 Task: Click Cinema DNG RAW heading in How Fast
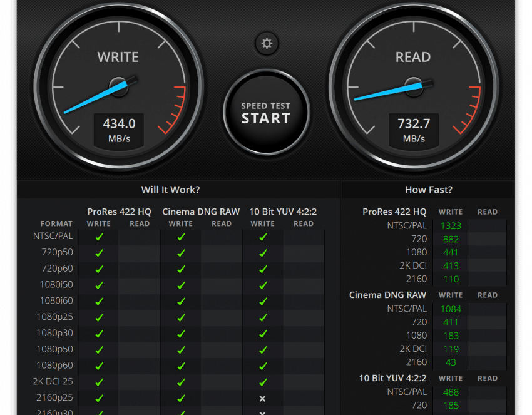[x=387, y=295]
